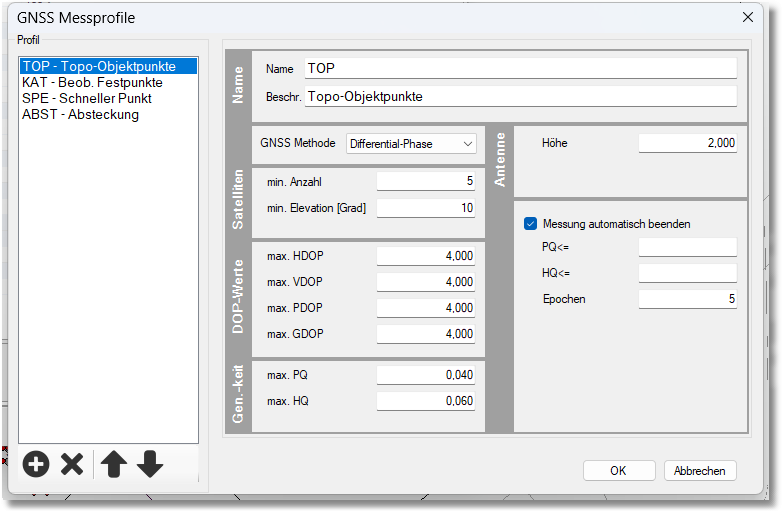The width and height of the screenshot is (783, 514).
Task: Move profile up with arrow icon
Action: pos(113,464)
